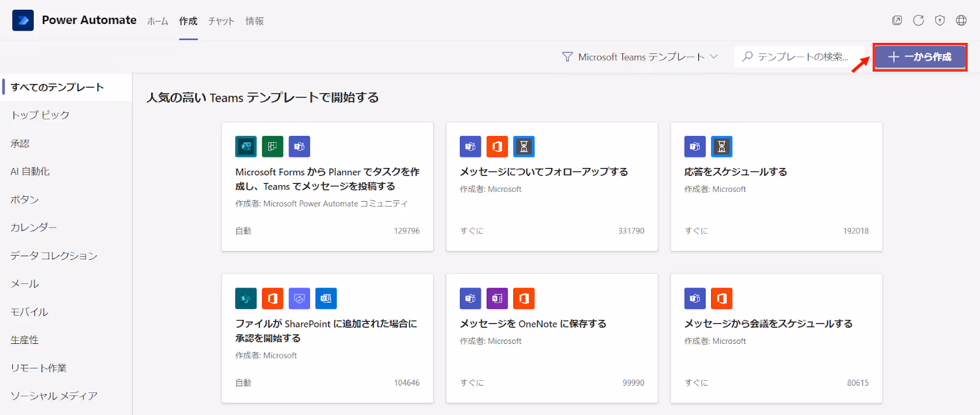Click Office icon in follow-up message card
Image resolution: width=980 pixels, height=415 pixels.
[497, 147]
